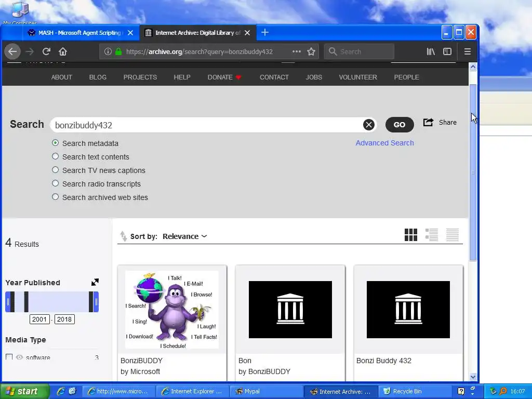Expand the Year Published chart
Screen dimensions: 532x399
[95, 282]
